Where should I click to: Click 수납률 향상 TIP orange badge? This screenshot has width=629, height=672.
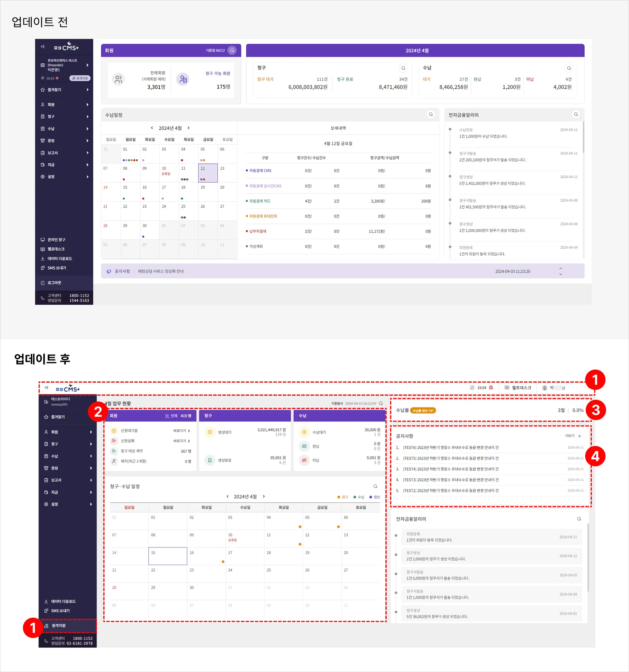click(423, 411)
